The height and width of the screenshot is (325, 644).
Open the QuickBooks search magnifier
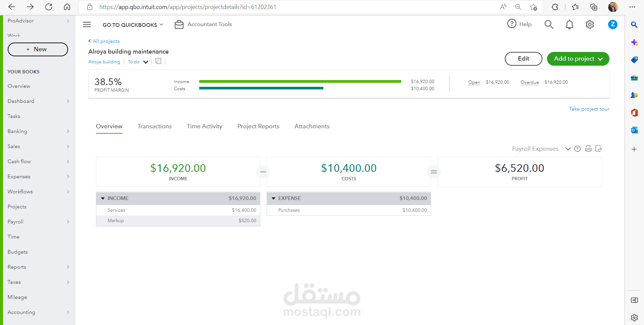tap(549, 24)
